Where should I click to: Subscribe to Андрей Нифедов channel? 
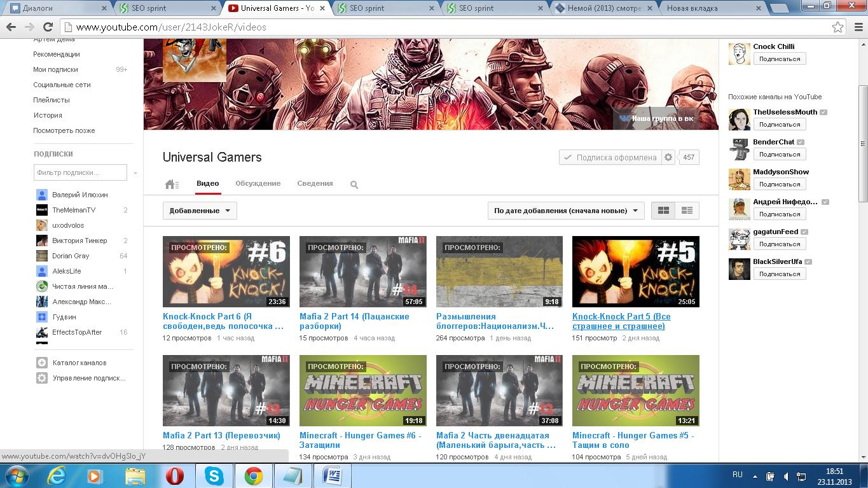(x=780, y=214)
